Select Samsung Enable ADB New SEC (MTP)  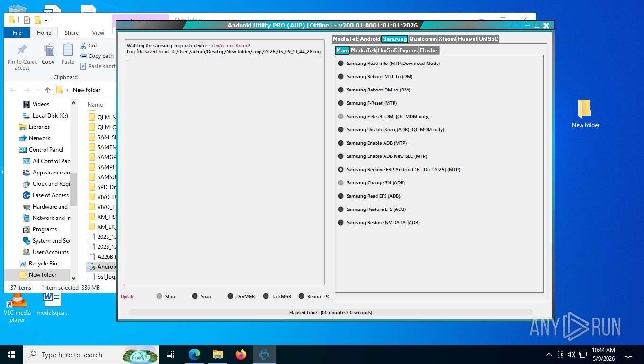(383, 156)
